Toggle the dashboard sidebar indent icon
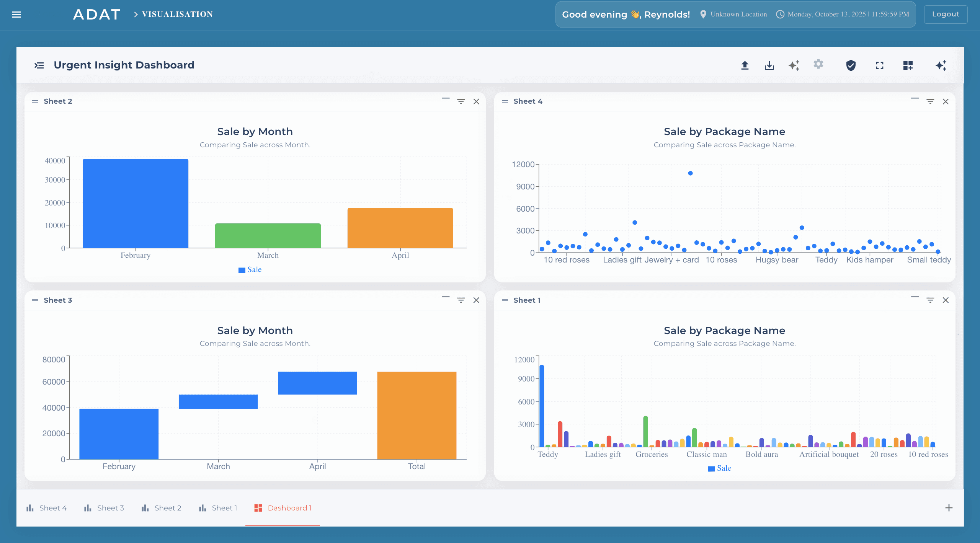The image size is (980, 543). tap(39, 65)
